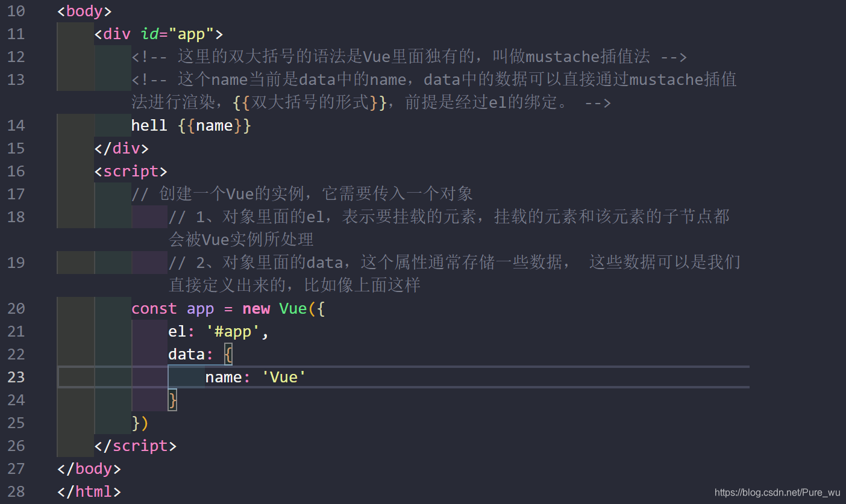Click the comment on line 18 about el
846x504 pixels.
coord(450,228)
